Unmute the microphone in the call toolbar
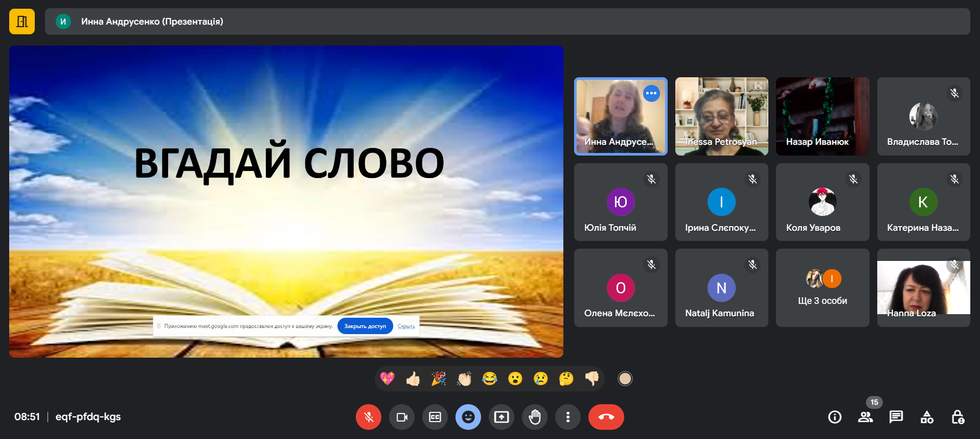The height and width of the screenshot is (439, 980). pyautogui.click(x=368, y=417)
